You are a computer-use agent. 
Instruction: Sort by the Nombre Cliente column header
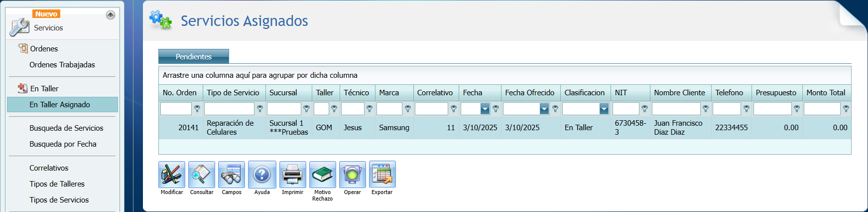tap(680, 93)
